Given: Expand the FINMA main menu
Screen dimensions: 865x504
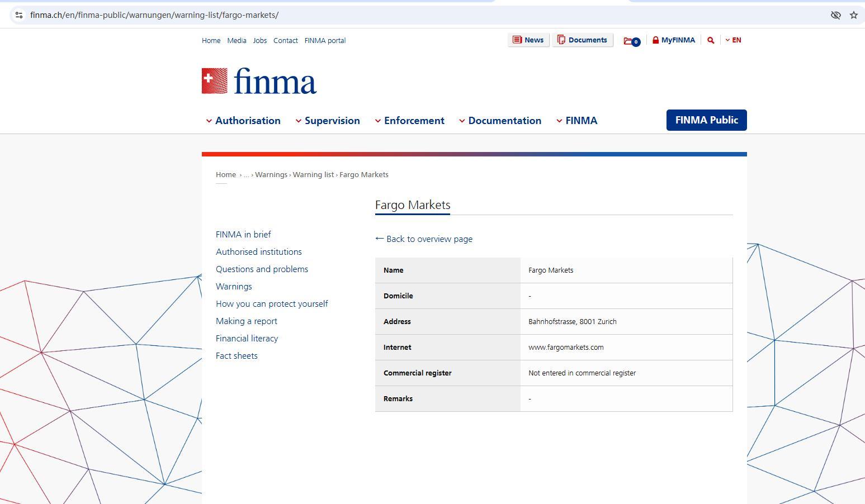Looking at the screenshot, I should click(576, 121).
